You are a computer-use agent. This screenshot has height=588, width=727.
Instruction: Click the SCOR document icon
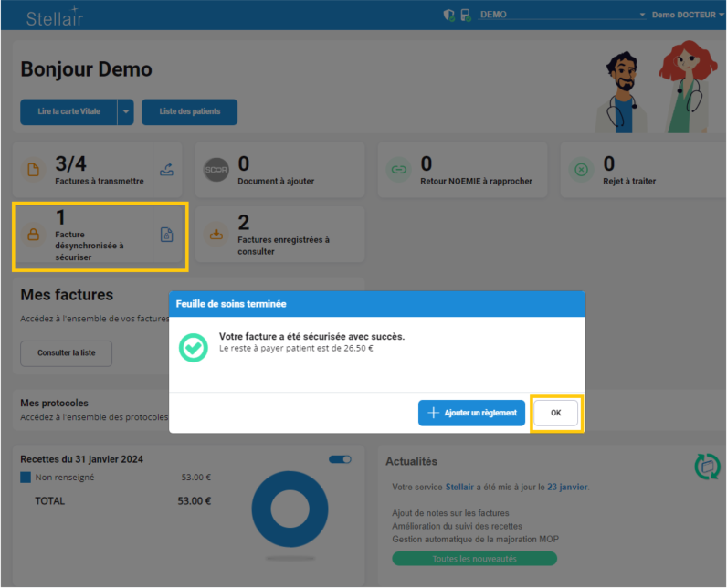coord(216,169)
